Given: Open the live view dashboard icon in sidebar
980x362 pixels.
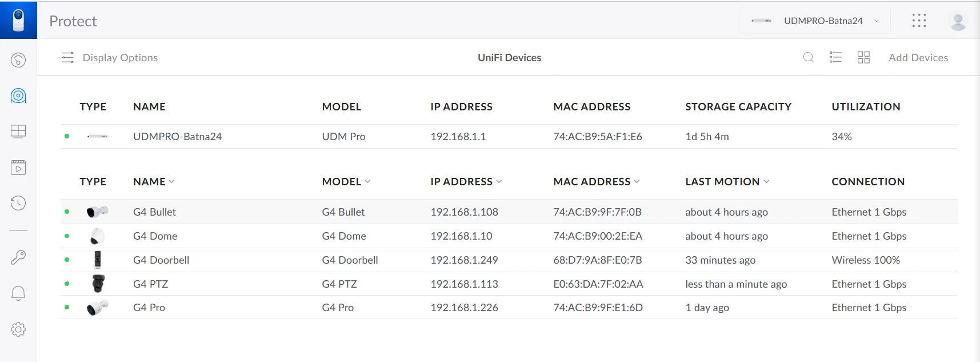Looking at the screenshot, I should (x=18, y=60).
